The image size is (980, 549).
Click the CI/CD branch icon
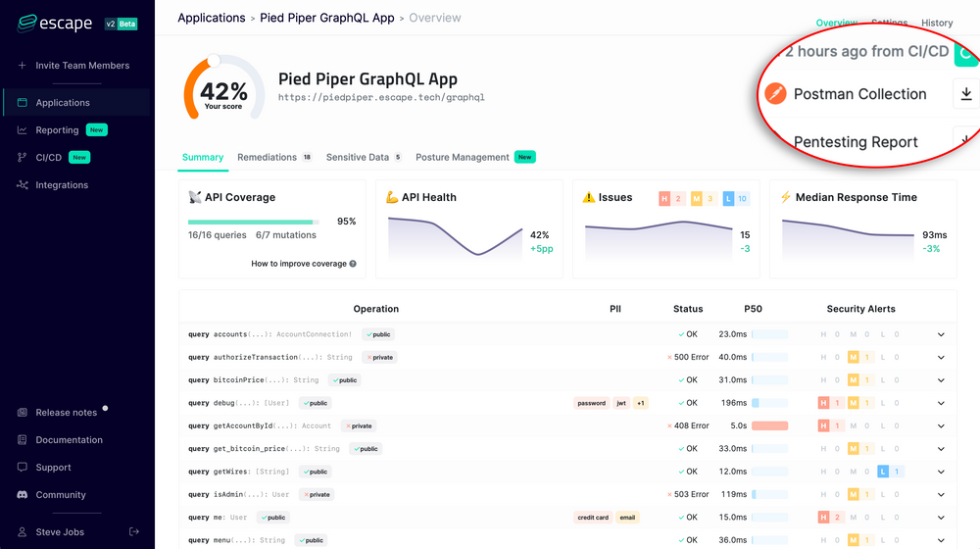coord(22,158)
